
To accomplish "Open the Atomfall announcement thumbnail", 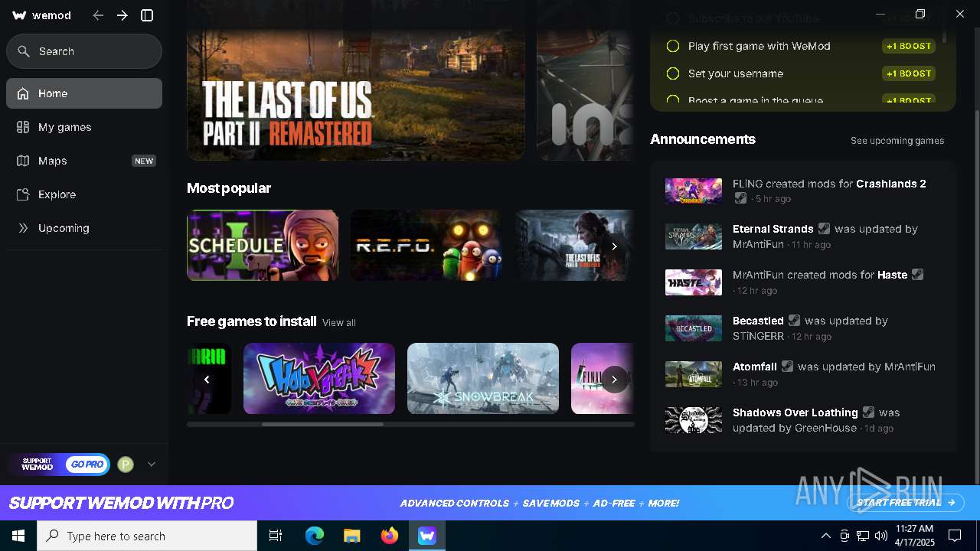I will pyautogui.click(x=694, y=375).
